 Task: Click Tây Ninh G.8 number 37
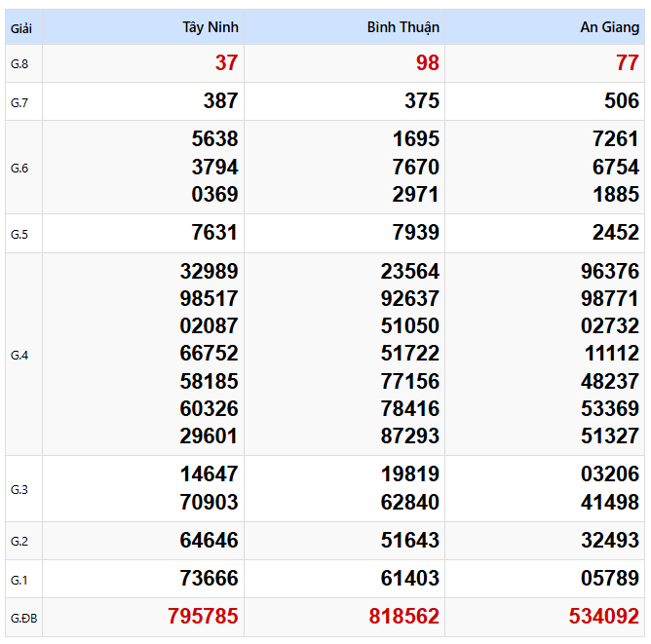[x=227, y=63]
